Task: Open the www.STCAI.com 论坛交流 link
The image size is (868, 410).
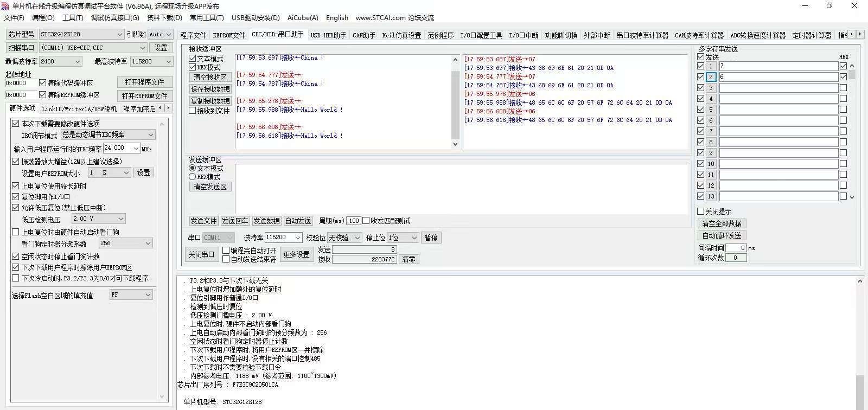Action: 395,18
